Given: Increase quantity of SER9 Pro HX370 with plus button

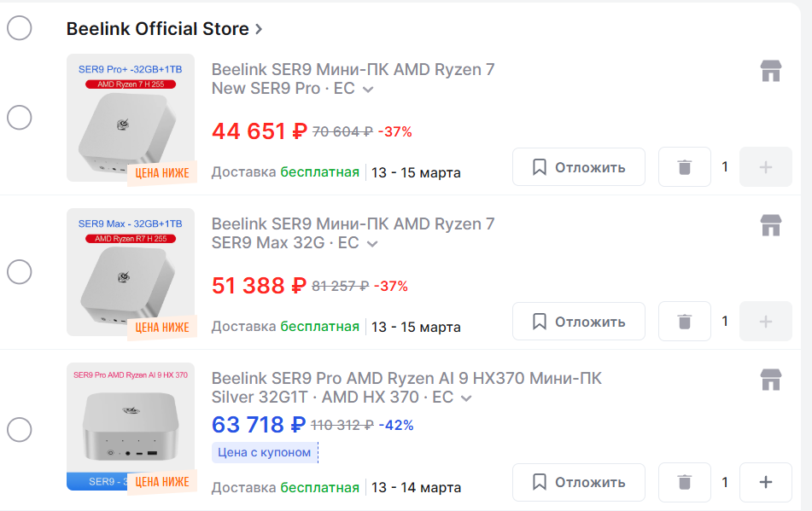Looking at the screenshot, I should click(x=765, y=482).
